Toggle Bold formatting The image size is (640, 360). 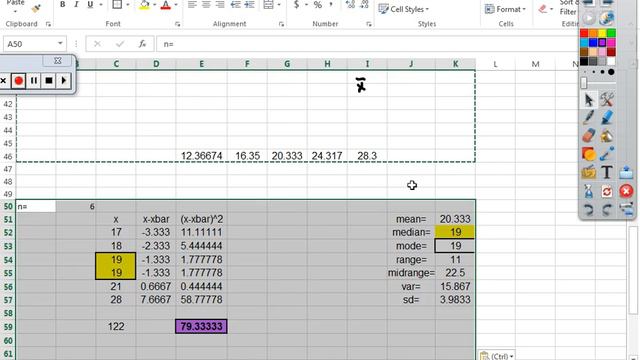click(x=62, y=4)
